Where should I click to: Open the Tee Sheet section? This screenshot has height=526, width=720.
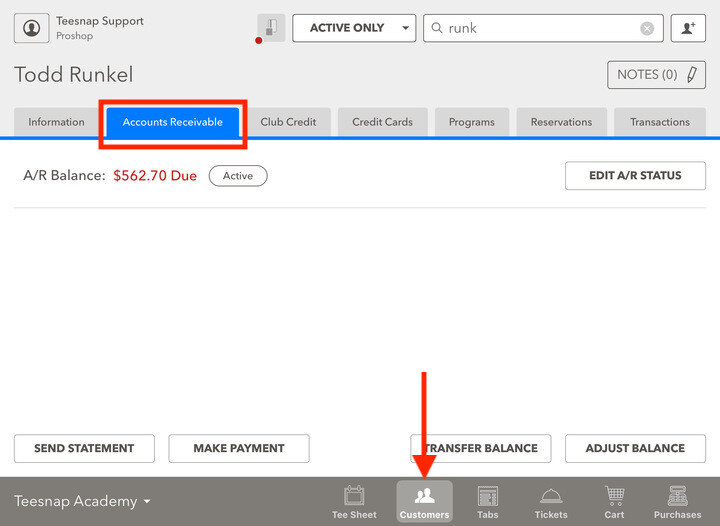[354, 502]
